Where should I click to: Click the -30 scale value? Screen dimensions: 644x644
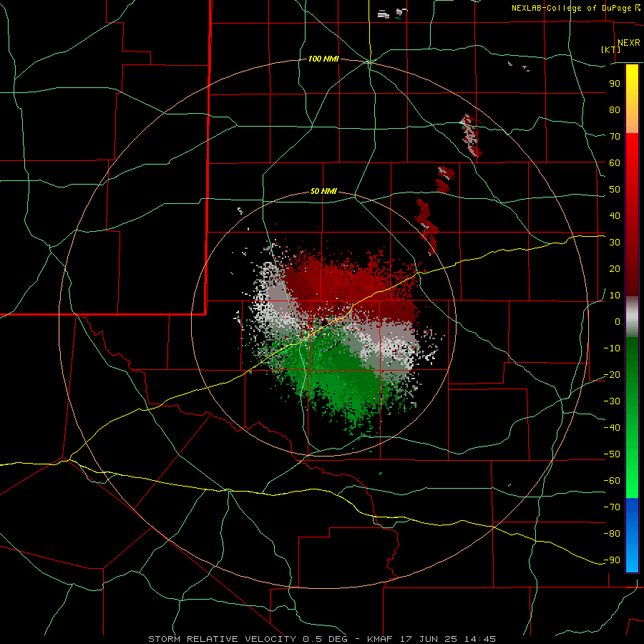(612, 401)
